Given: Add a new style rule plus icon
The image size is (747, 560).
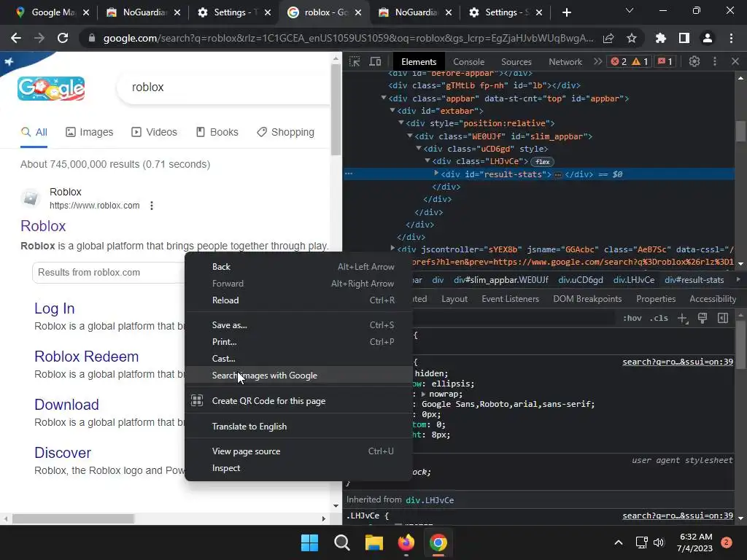Looking at the screenshot, I should 683,318.
